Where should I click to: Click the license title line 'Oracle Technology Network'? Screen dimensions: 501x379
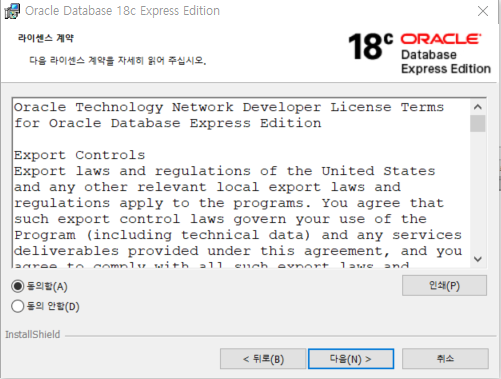pyautogui.click(x=124, y=107)
